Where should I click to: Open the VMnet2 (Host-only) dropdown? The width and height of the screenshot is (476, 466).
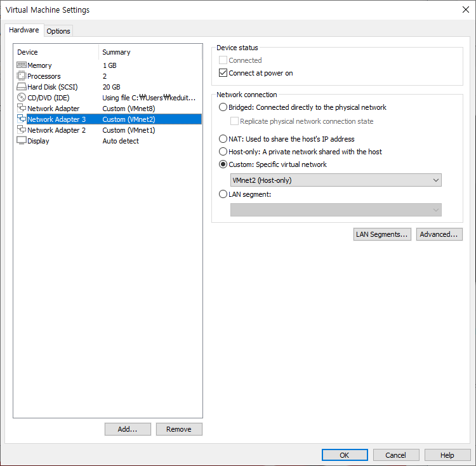click(336, 180)
